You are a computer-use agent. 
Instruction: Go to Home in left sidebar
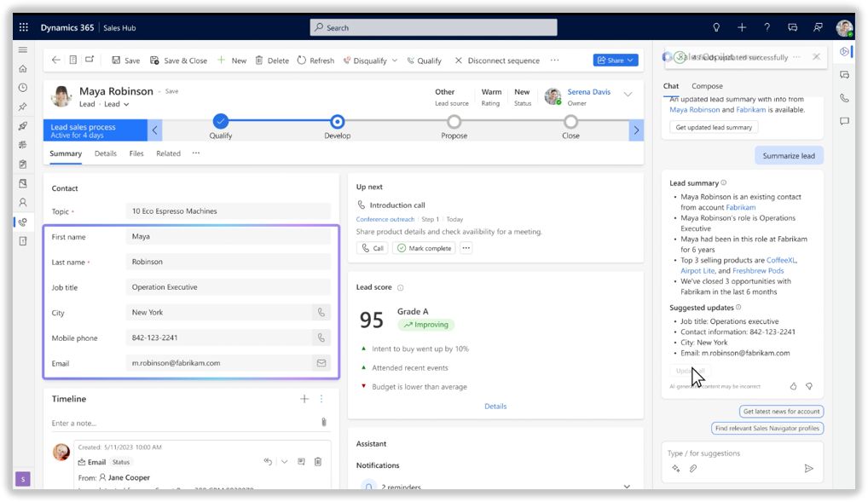[x=23, y=69]
